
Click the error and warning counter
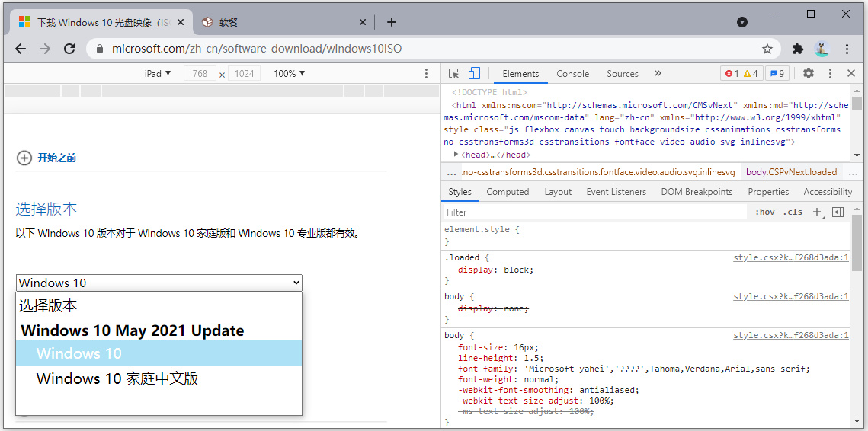click(x=741, y=74)
